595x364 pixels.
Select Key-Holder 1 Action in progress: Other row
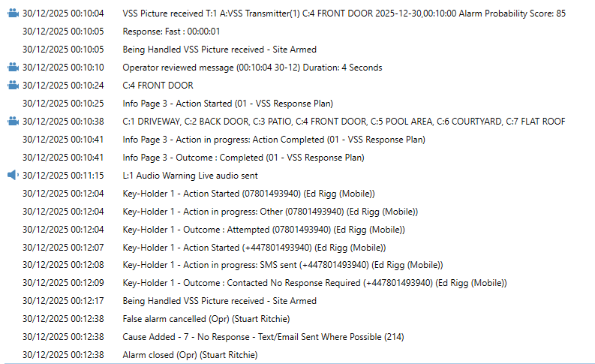259,211
